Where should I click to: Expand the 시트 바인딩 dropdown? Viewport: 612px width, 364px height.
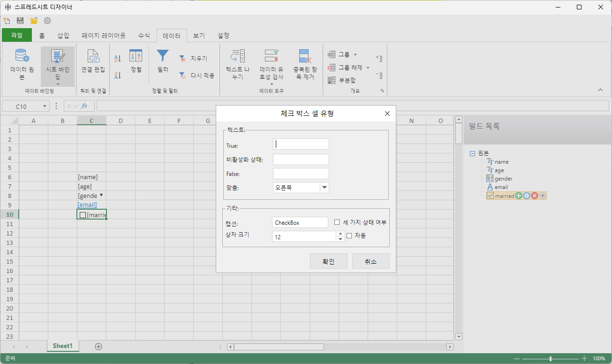[x=58, y=84]
